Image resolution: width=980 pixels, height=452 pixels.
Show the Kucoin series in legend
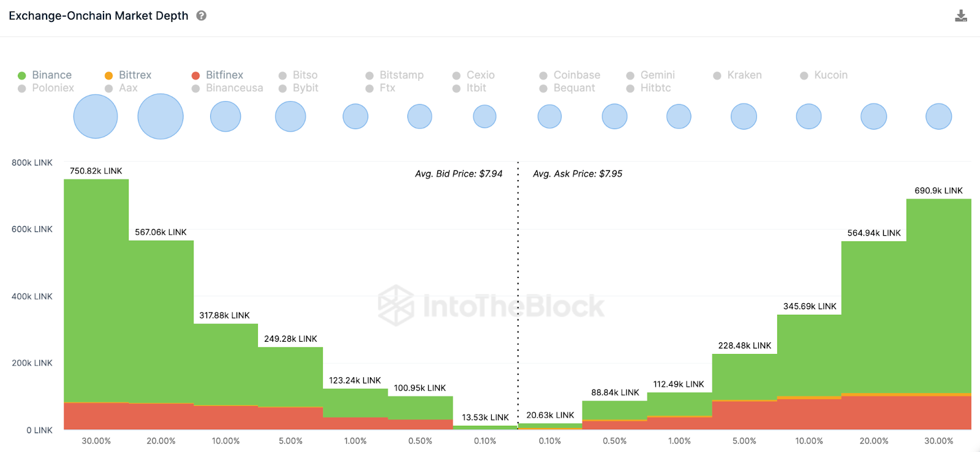pyautogui.click(x=824, y=75)
